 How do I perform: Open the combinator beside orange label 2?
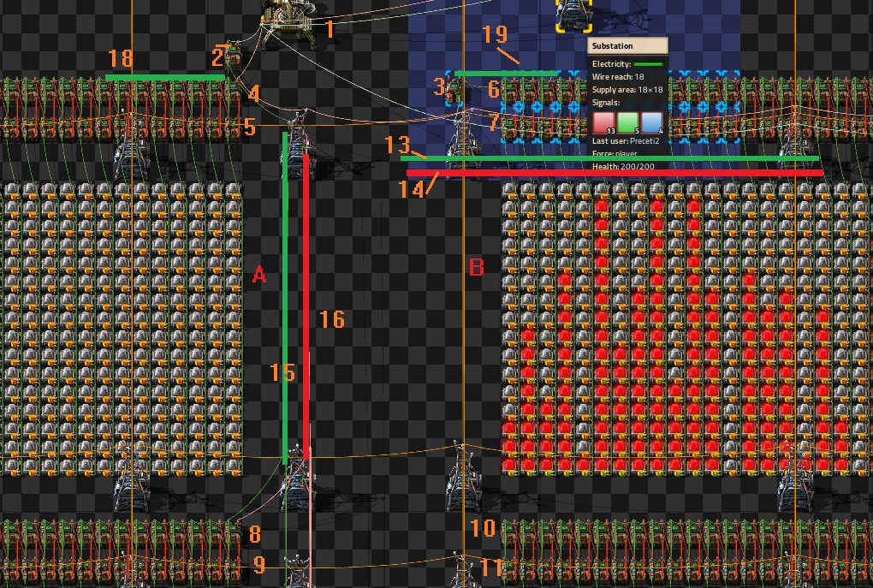pos(234,55)
